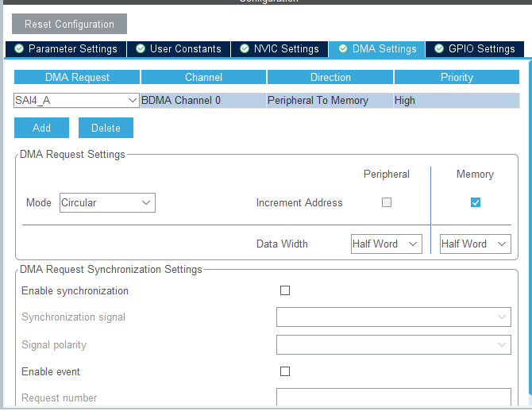Click the DMA Settings green check icon

[343, 49]
